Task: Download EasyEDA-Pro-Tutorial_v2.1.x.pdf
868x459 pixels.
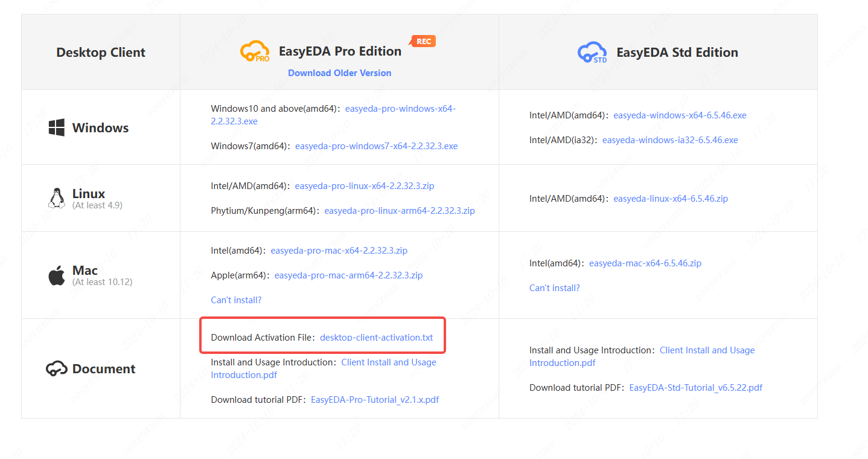Action: pos(375,400)
